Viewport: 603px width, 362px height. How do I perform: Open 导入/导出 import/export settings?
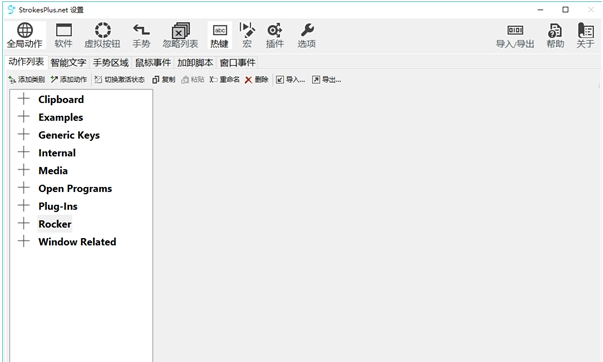click(x=515, y=35)
